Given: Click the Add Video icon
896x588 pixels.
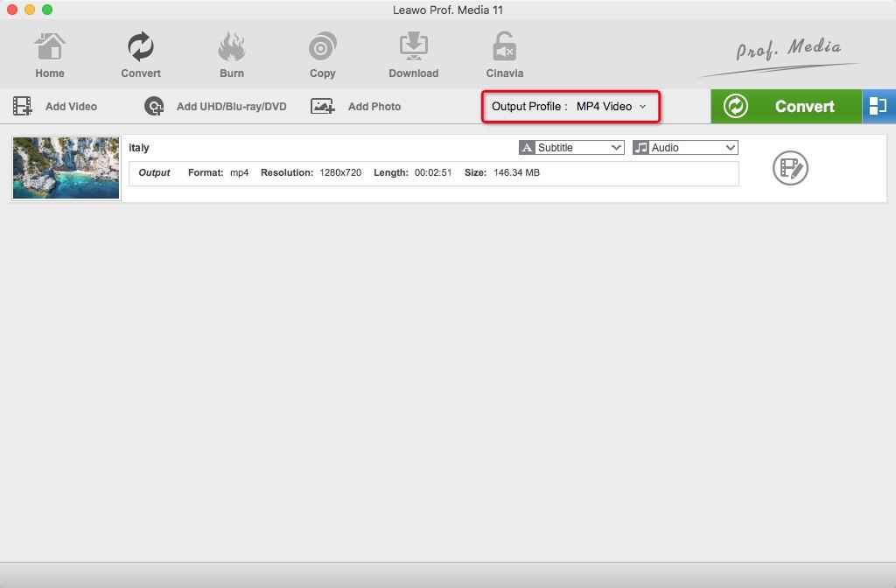Looking at the screenshot, I should point(21,106).
